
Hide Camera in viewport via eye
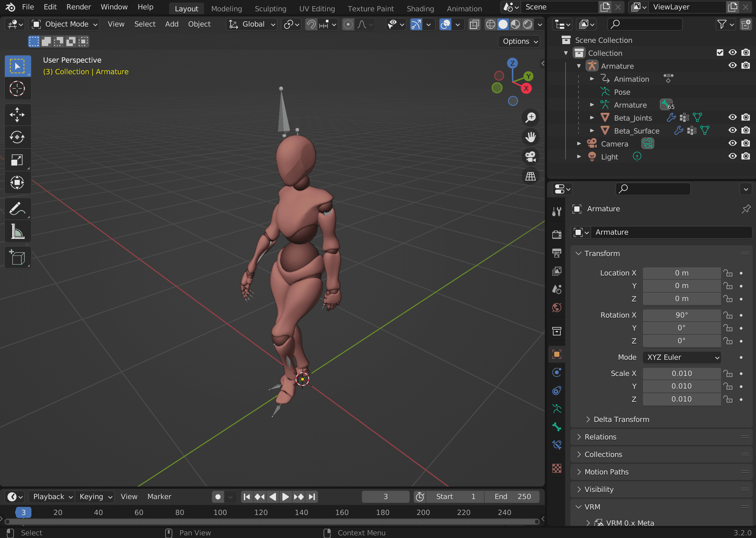[x=732, y=143]
